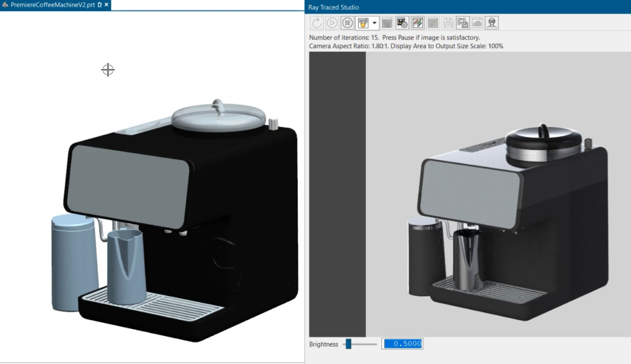Open the render quality dropdown arrow

click(x=374, y=23)
